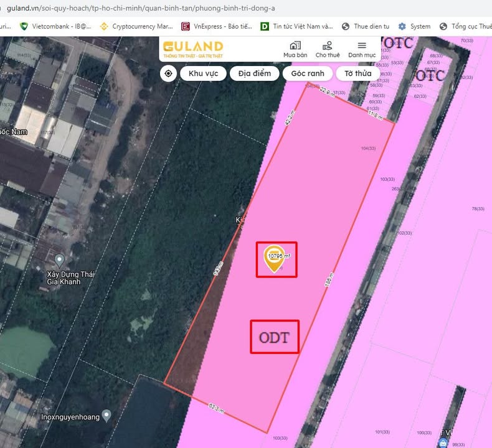Click the Xây Dựng Thái Gia Khanh place label

70,278
